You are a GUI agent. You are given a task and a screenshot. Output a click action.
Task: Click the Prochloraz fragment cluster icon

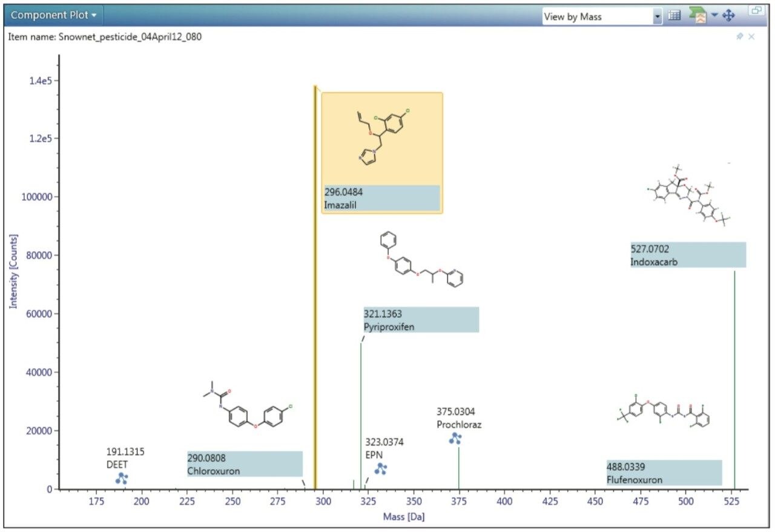tap(455, 439)
